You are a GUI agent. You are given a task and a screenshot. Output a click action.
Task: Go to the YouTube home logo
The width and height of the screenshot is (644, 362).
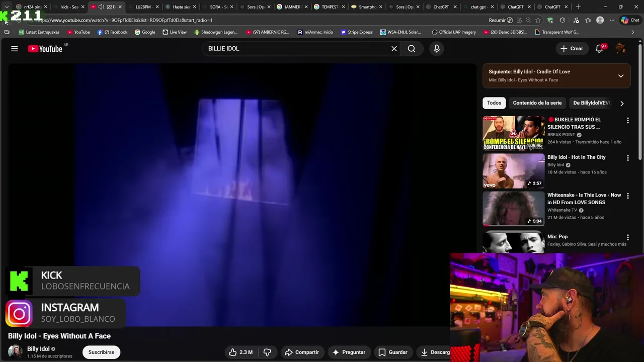coord(45,49)
